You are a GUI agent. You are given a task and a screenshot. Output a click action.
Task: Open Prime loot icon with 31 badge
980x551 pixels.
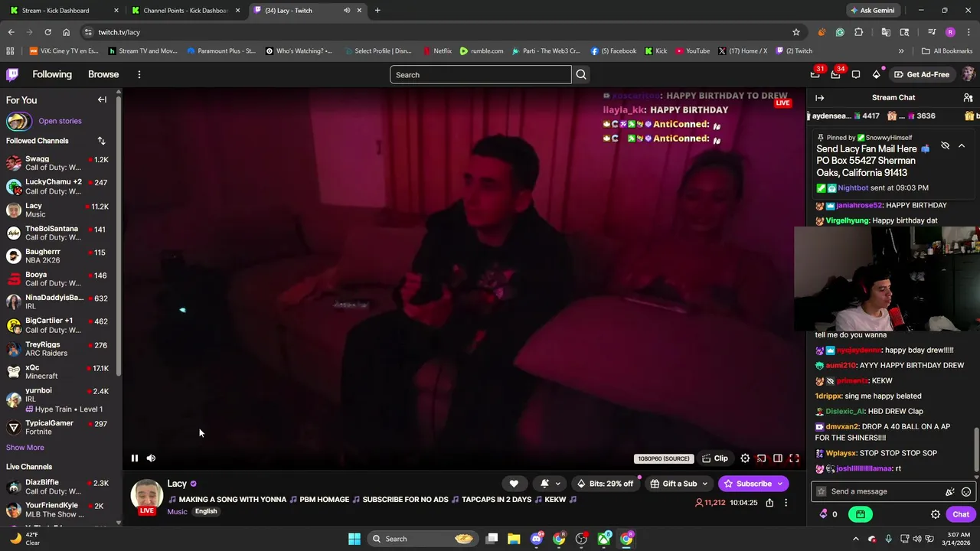[x=815, y=74]
